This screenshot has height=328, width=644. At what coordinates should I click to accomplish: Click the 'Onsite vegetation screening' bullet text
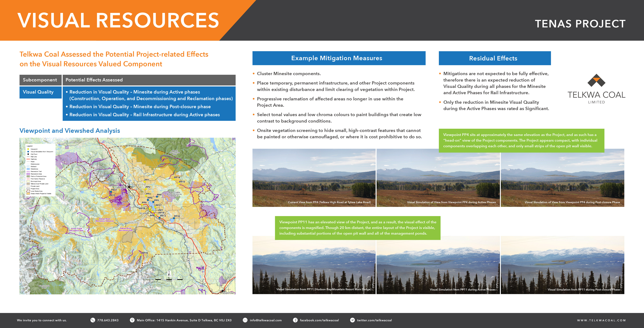[339, 133]
